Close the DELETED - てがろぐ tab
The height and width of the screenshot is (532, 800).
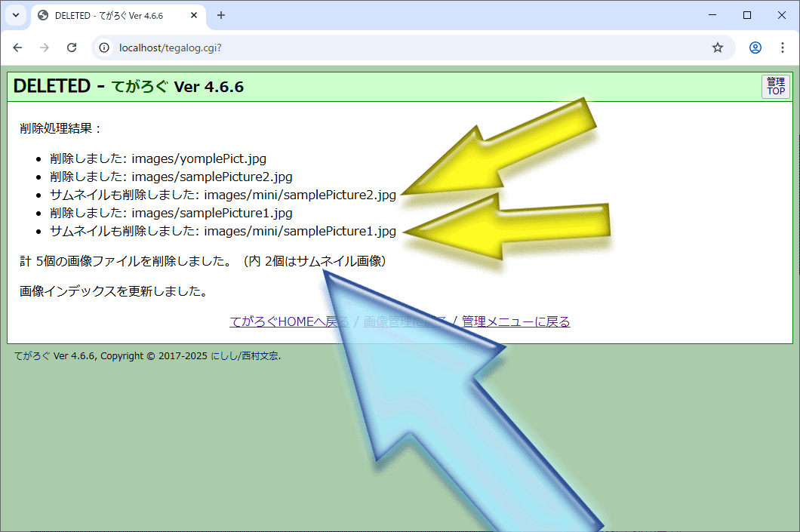(x=195, y=15)
